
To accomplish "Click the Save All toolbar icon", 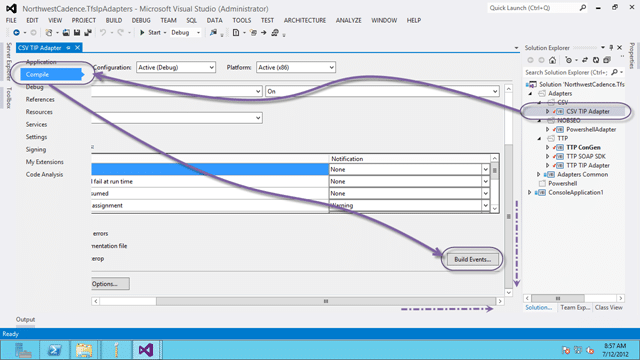I will (x=88, y=33).
